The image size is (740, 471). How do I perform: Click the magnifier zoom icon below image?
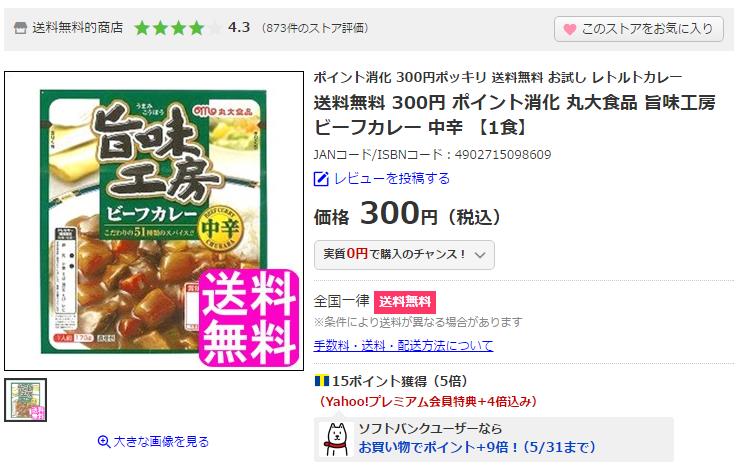(103, 442)
